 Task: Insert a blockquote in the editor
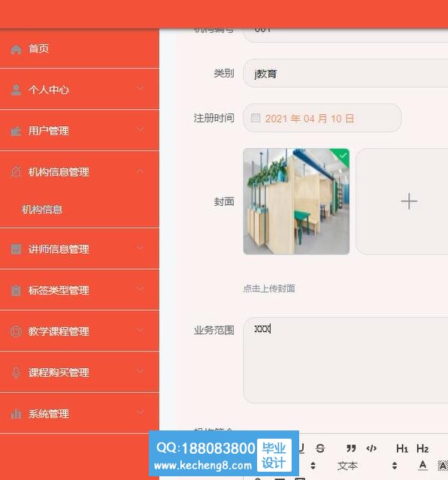(351, 448)
